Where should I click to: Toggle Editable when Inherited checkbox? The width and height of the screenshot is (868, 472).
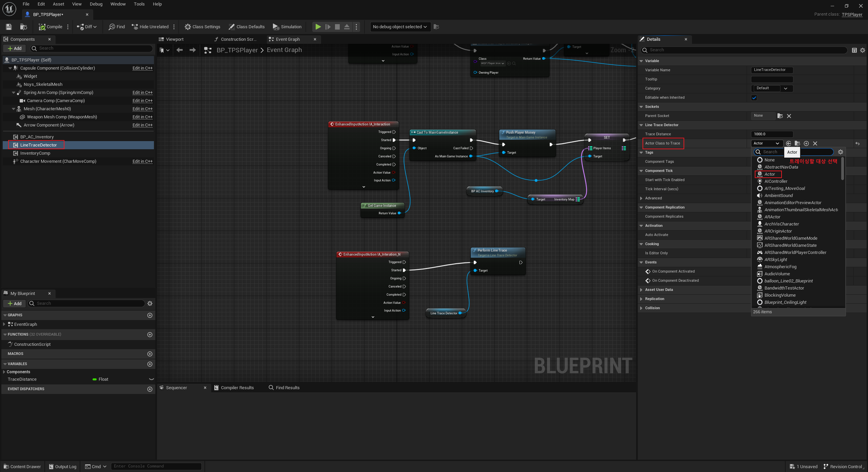[x=754, y=98]
